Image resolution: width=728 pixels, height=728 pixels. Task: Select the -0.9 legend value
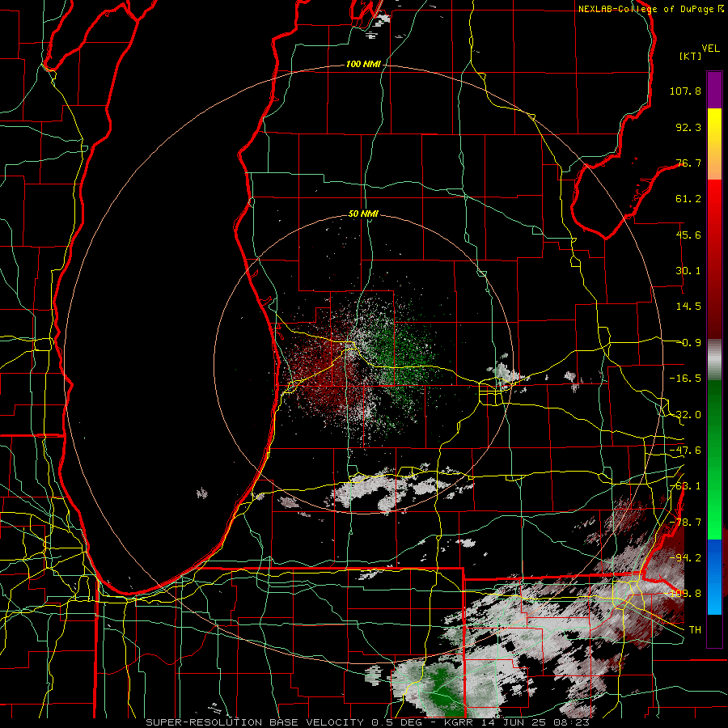click(691, 343)
